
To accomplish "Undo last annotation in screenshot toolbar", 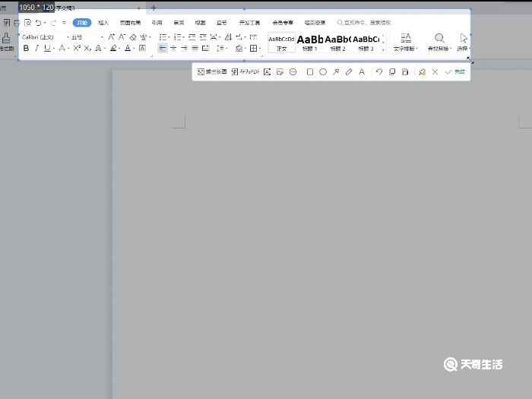I will pyautogui.click(x=379, y=71).
